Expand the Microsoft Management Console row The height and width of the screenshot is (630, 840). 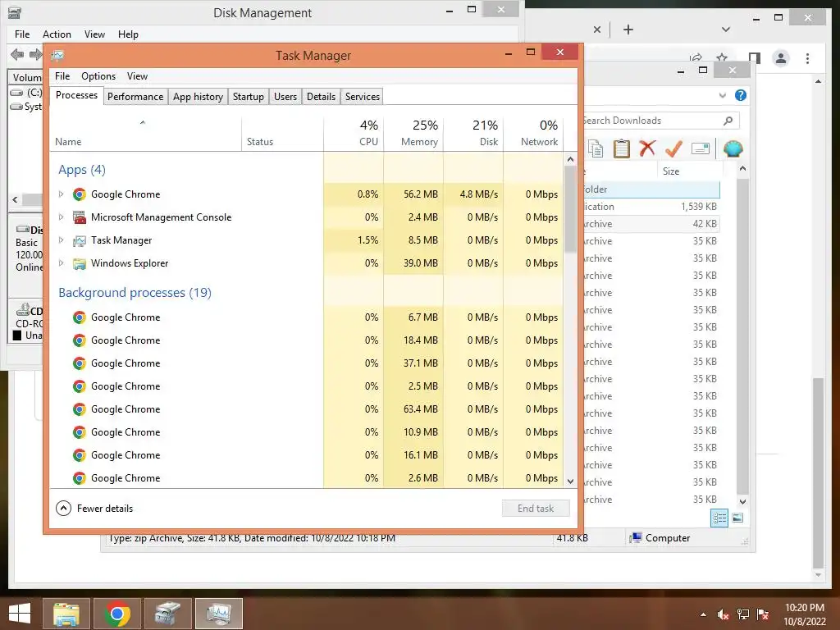(61, 217)
